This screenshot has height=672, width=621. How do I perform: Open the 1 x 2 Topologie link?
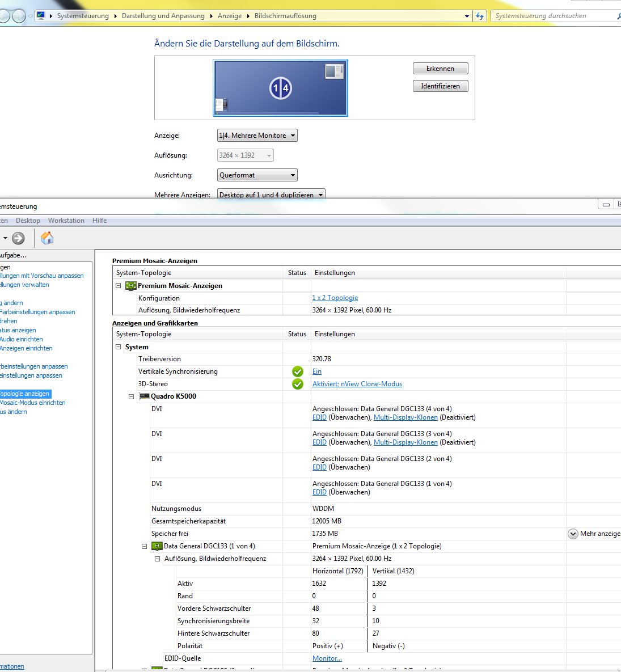click(335, 298)
